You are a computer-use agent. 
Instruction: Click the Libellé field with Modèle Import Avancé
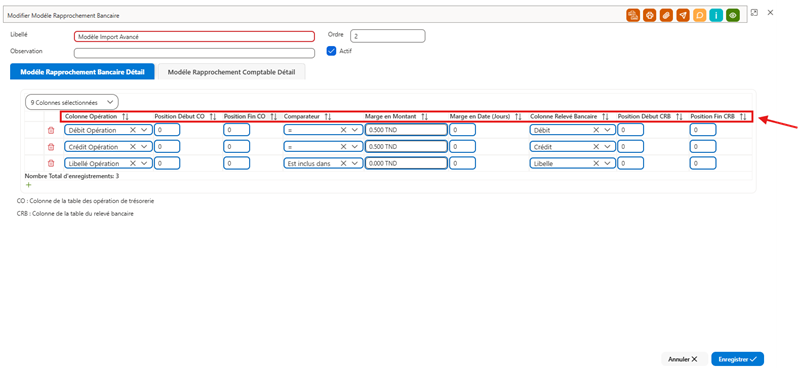pos(194,37)
